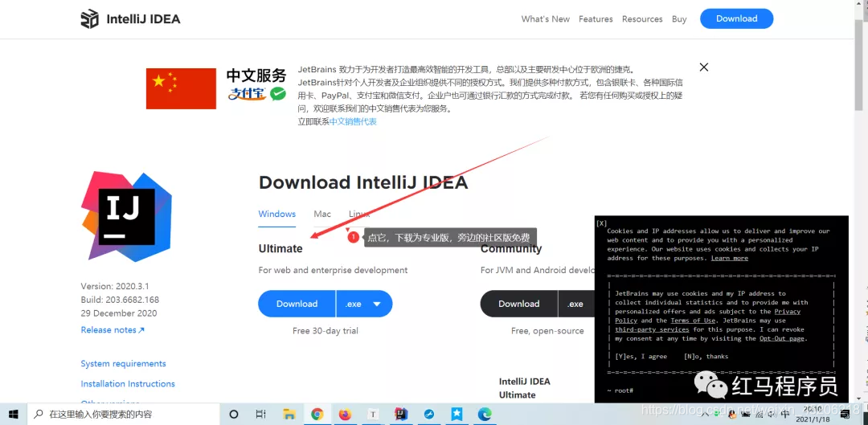Open Release notes link

pyautogui.click(x=113, y=330)
